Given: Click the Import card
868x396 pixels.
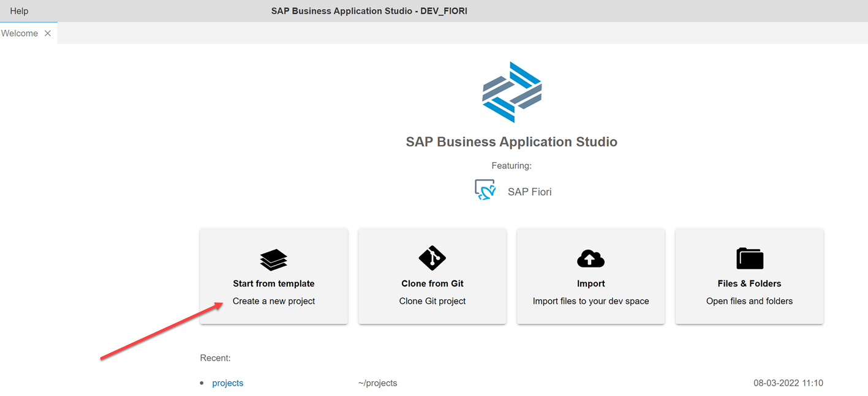Looking at the screenshot, I should (590, 275).
